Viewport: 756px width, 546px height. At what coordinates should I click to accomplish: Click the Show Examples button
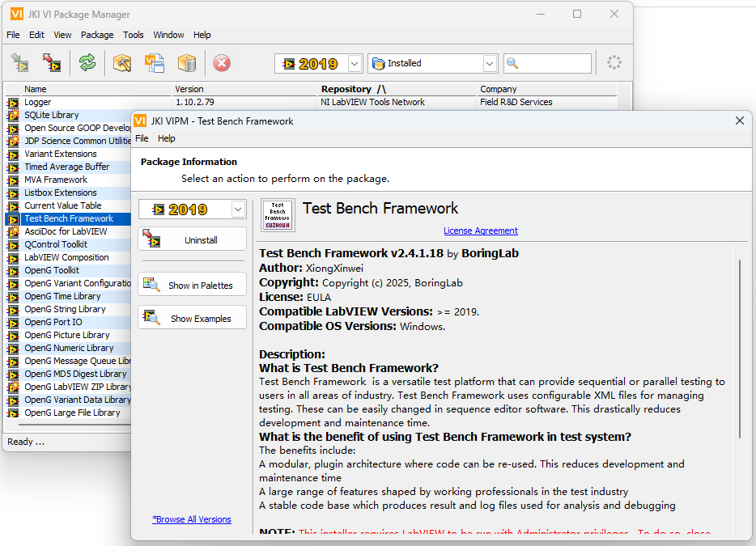192,319
